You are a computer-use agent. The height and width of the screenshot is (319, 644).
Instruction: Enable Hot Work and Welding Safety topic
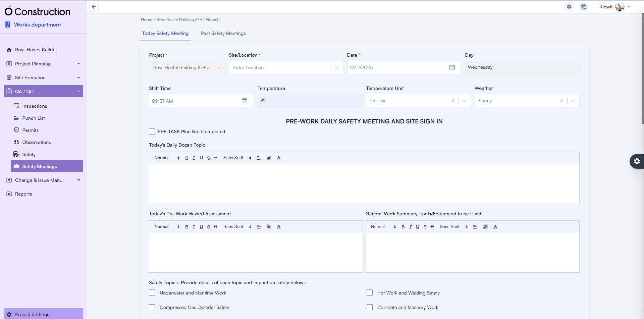[370, 293]
